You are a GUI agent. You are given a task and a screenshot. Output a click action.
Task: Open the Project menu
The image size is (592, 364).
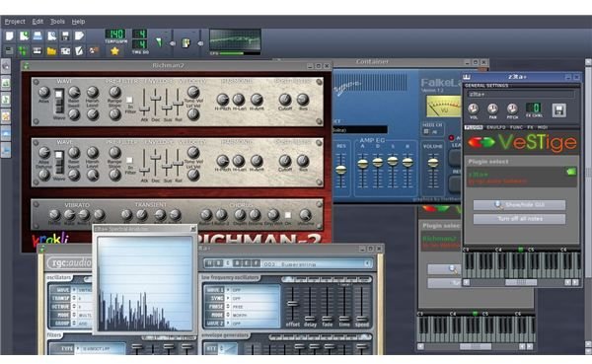(x=15, y=22)
